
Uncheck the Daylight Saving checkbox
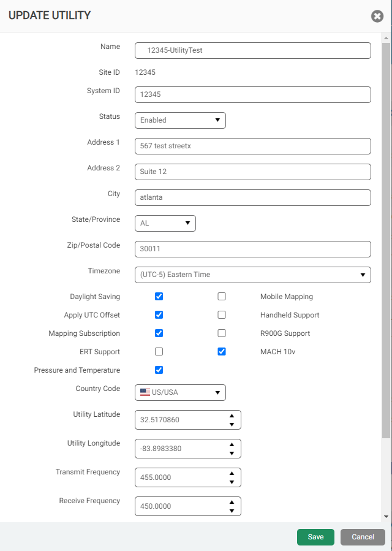(159, 297)
